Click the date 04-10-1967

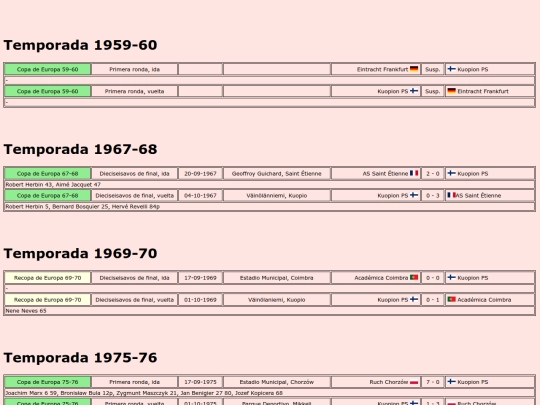(x=200, y=196)
